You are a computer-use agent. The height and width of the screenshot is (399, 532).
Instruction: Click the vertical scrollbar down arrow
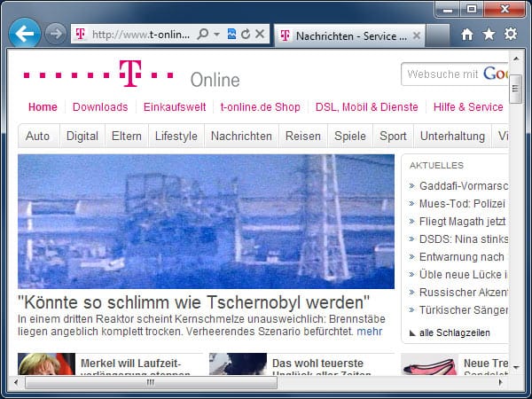click(x=516, y=367)
